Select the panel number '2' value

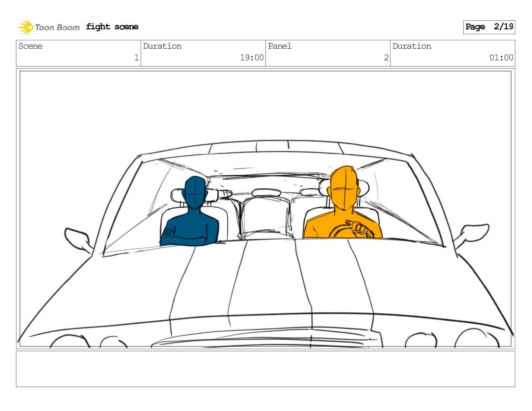(x=386, y=58)
